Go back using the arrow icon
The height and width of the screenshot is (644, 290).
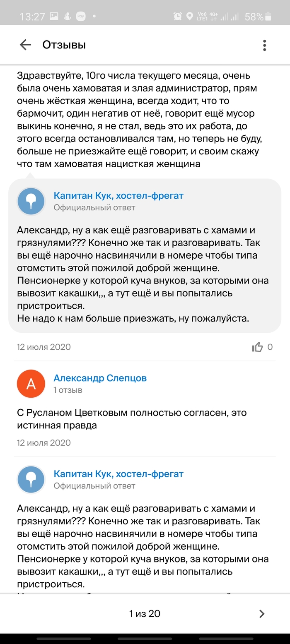click(x=25, y=45)
